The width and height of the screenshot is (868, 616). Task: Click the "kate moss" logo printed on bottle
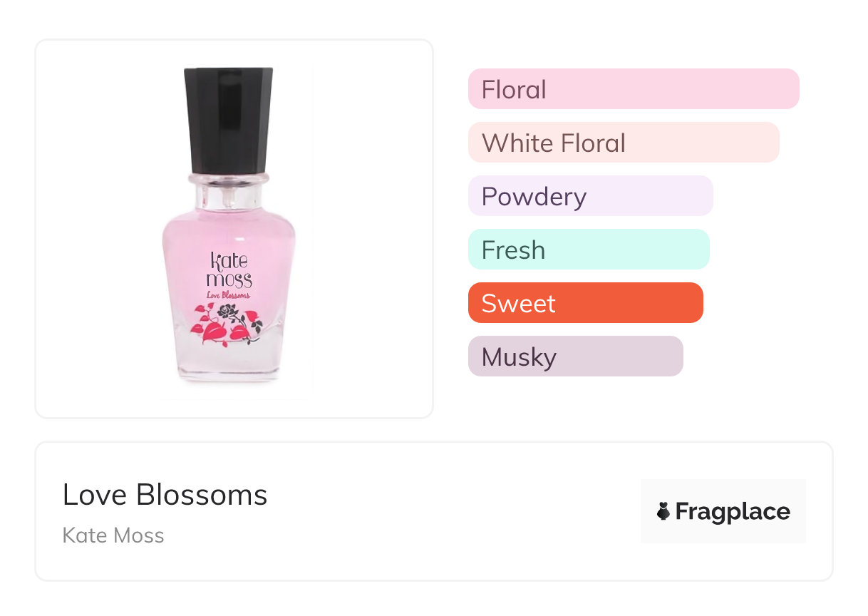point(229,270)
